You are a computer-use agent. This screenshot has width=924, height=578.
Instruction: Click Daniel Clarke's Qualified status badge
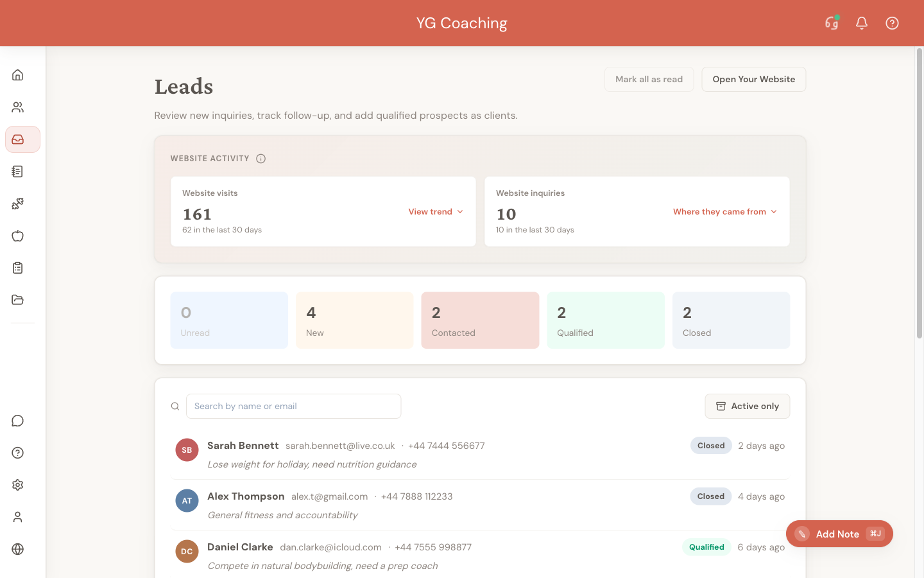[x=706, y=547]
